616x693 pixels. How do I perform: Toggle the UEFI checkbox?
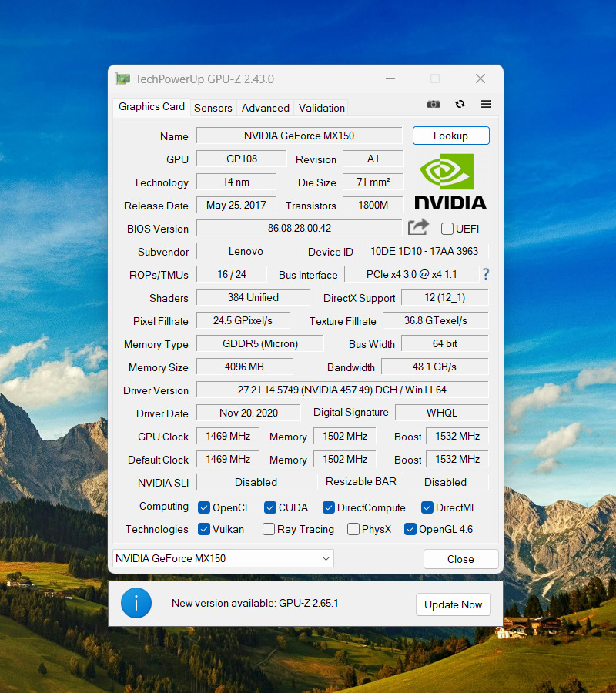[447, 229]
